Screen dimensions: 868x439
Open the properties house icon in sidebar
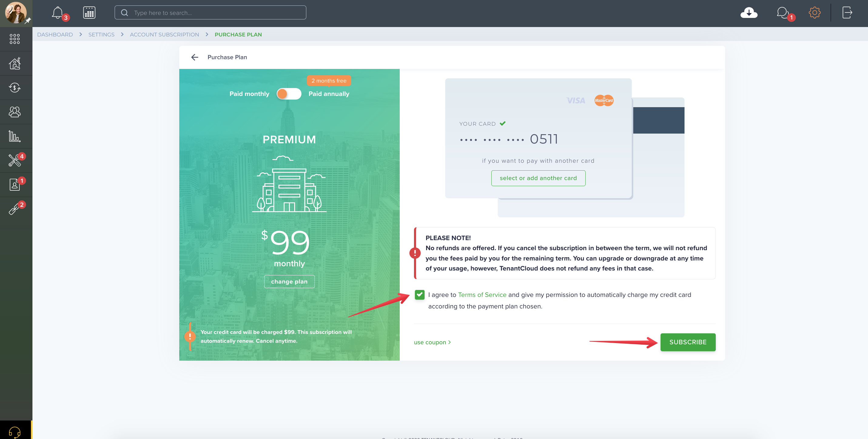tap(15, 63)
